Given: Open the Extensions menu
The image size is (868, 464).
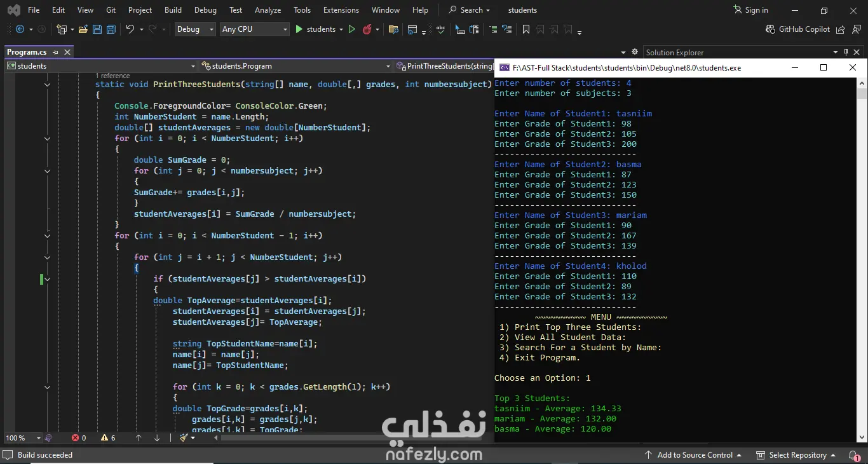Looking at the screenshot, I should (341, 10).
